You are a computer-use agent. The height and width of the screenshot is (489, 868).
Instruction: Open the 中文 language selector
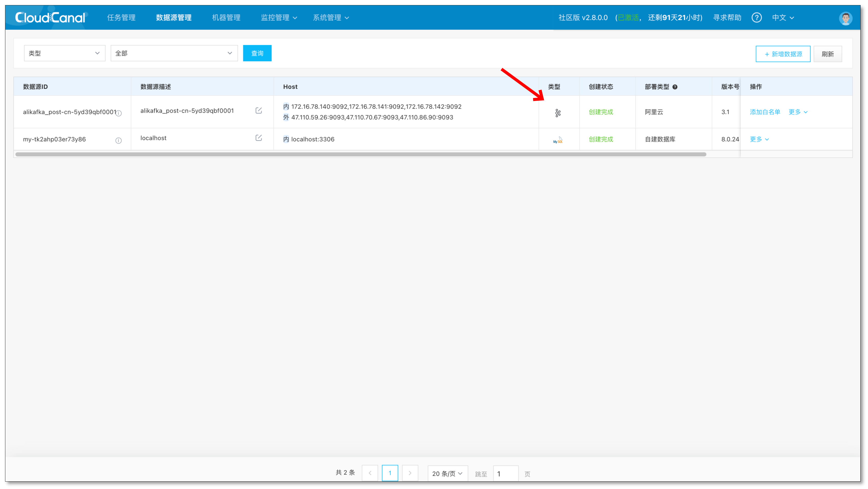point(783,18)
